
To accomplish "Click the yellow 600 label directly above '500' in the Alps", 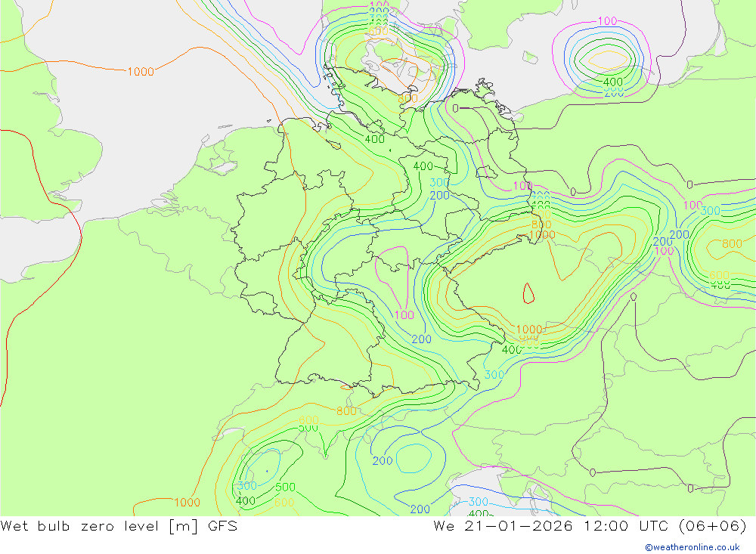I will pos(308,420).
